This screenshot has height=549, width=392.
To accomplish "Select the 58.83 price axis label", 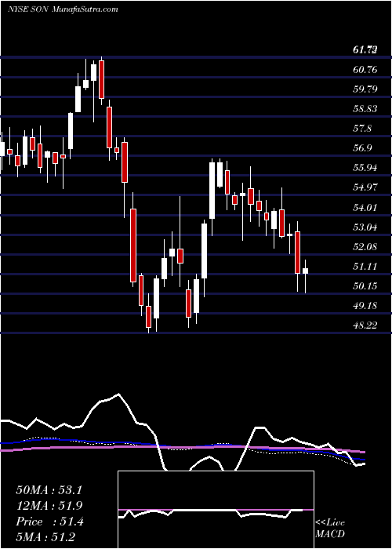I will pyautogui.click(x=365, y=109).
